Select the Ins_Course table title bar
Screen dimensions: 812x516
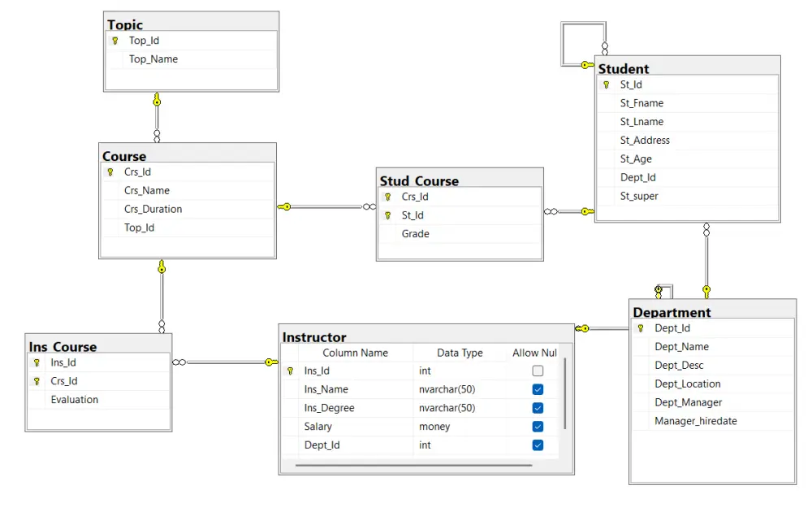point(98,344)
